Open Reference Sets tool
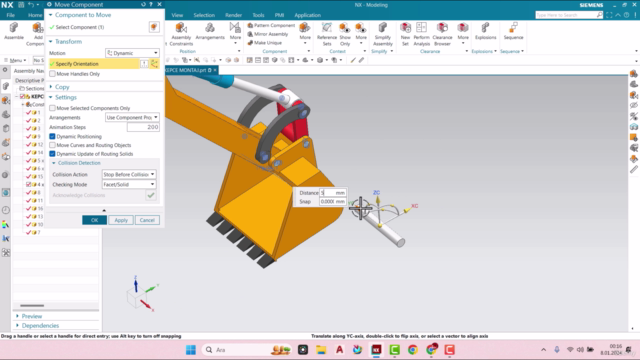 (327, 34)
